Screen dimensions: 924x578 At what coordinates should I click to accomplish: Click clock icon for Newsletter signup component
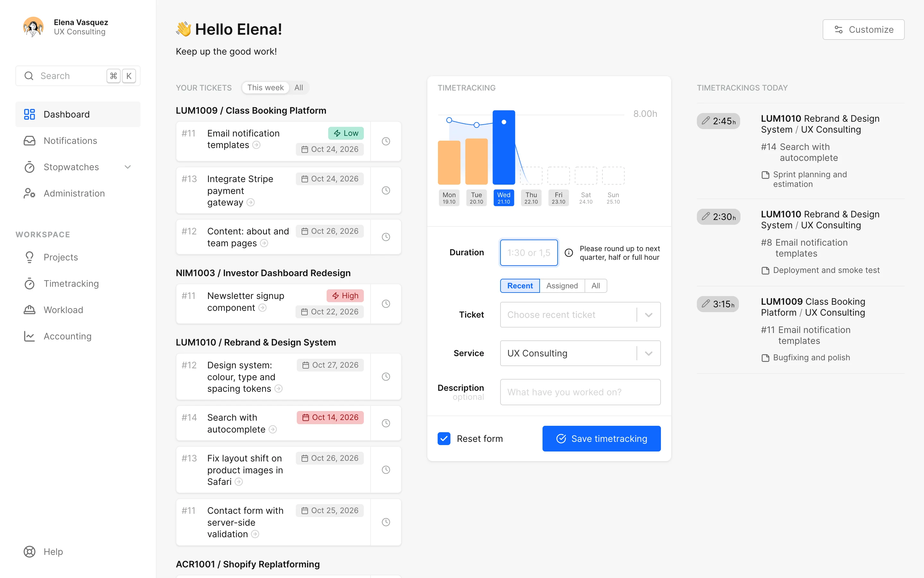point(386,304)
